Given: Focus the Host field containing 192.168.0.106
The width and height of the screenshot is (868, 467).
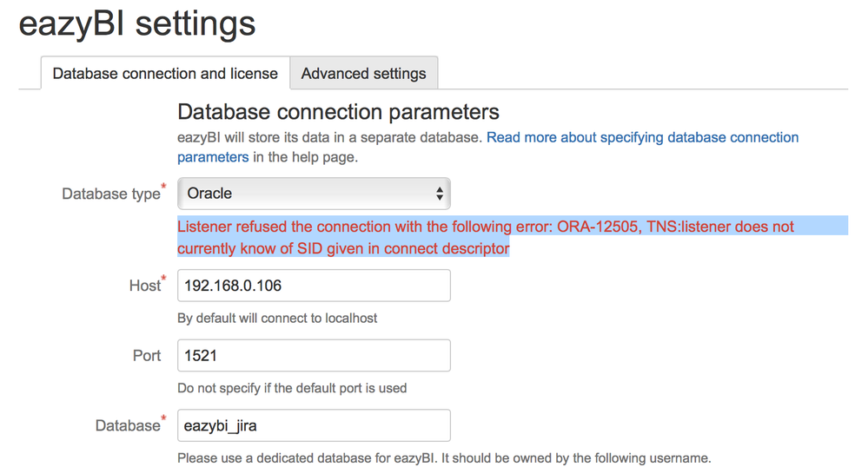Looking at the screenshot, I should tap(314, 286).
